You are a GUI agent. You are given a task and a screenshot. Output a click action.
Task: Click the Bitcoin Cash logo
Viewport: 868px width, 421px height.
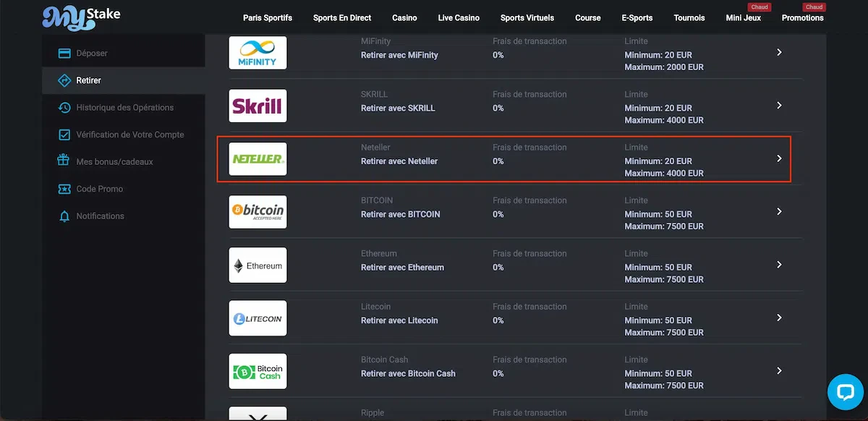click(x=258, y=372)
